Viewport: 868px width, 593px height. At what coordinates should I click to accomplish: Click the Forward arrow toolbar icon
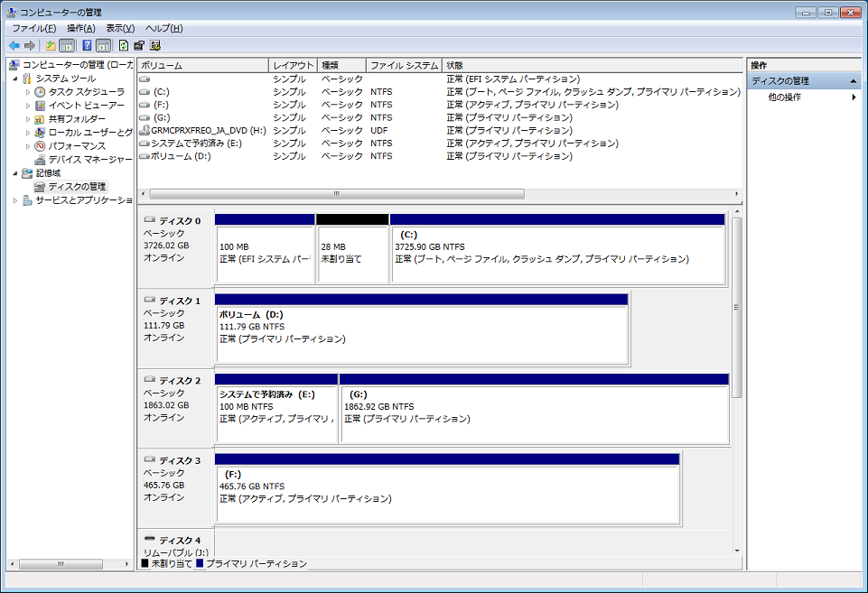pyautogui.click(x=30, y=45)
